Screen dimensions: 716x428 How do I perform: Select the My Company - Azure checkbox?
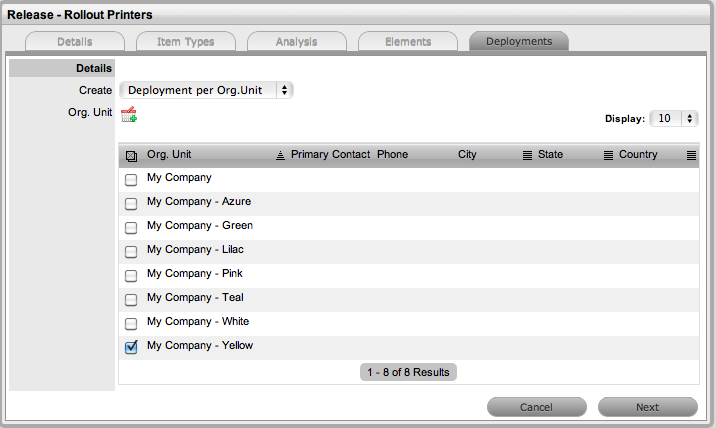coord(131,204)
